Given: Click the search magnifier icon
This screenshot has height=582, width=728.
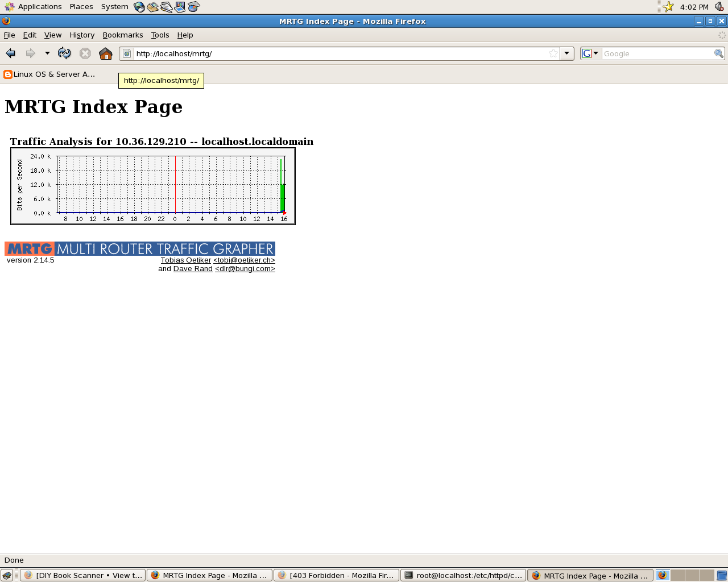Looking at the screenshot, I should 719,53.
